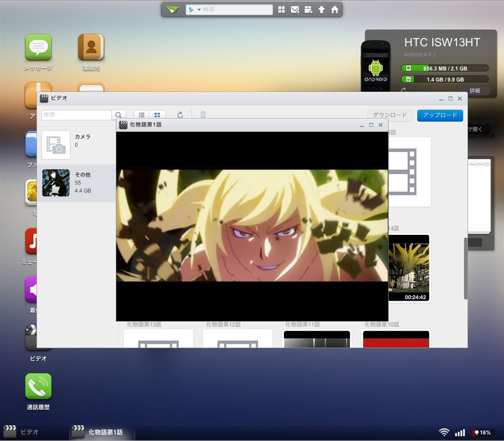Click the trash delete icon

coord(203,115)
